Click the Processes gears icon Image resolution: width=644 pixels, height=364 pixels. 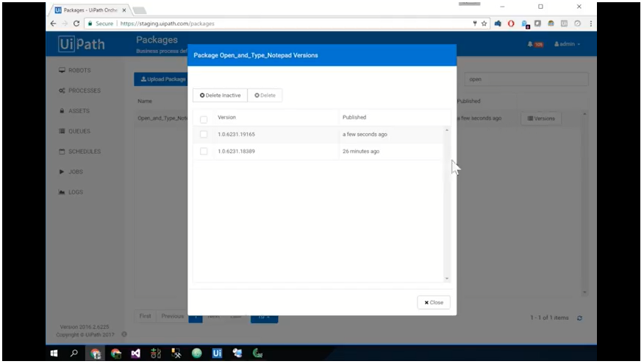click(62, 90)
